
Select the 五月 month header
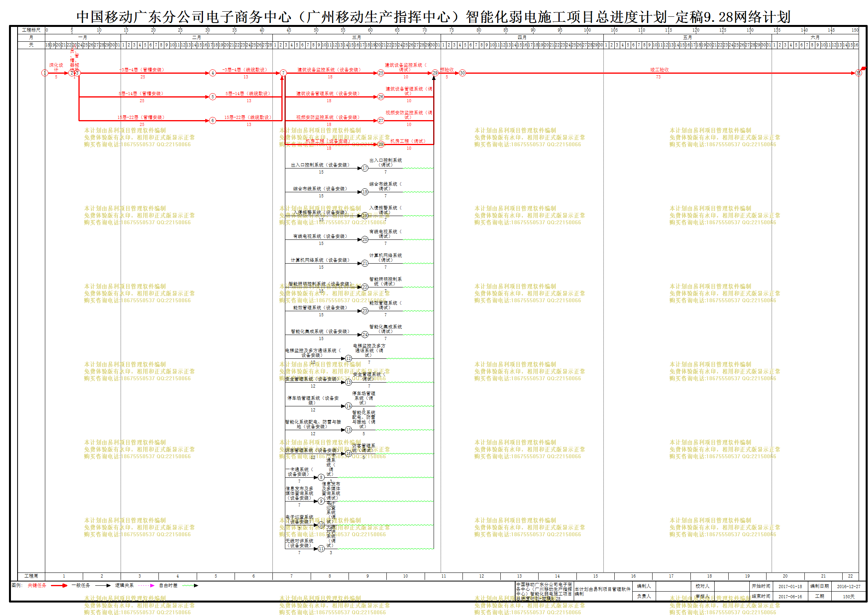point(688,37)
